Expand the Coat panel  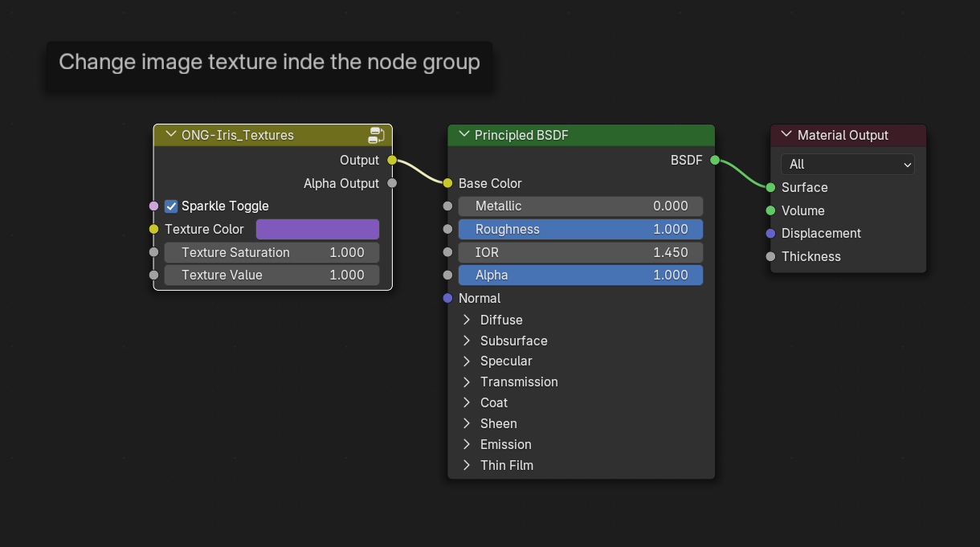(466, 402)
